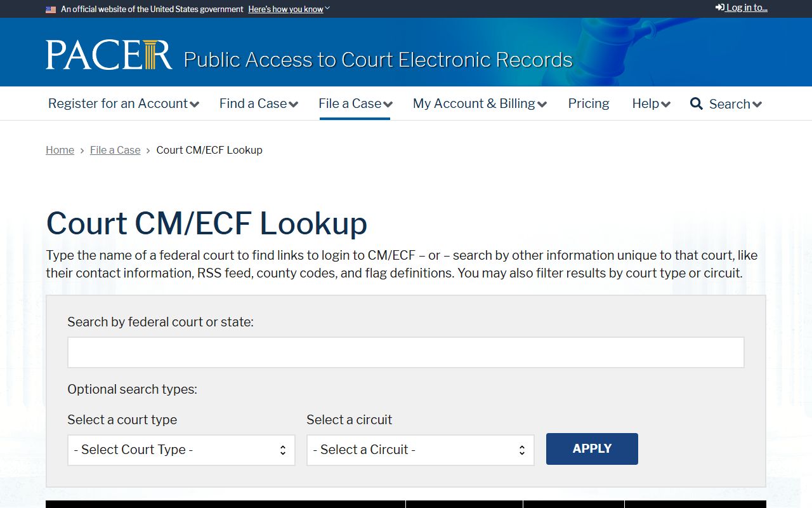The width and height of the screenshot is (812, 508).
Task: Expand "Here's how you know" disclosure
Action: click(289, 9)
